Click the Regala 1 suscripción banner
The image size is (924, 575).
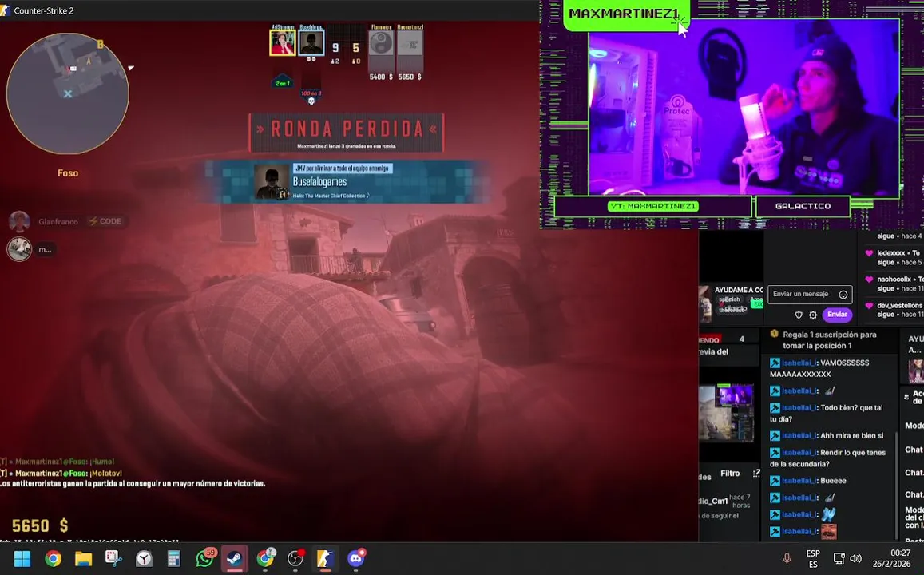(828, 340)
